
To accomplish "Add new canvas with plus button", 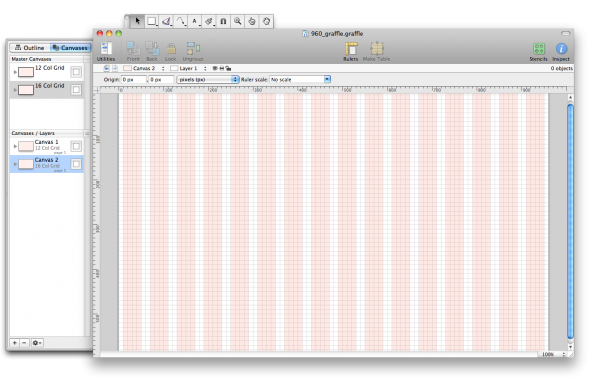I will click(x=15, y=343).
